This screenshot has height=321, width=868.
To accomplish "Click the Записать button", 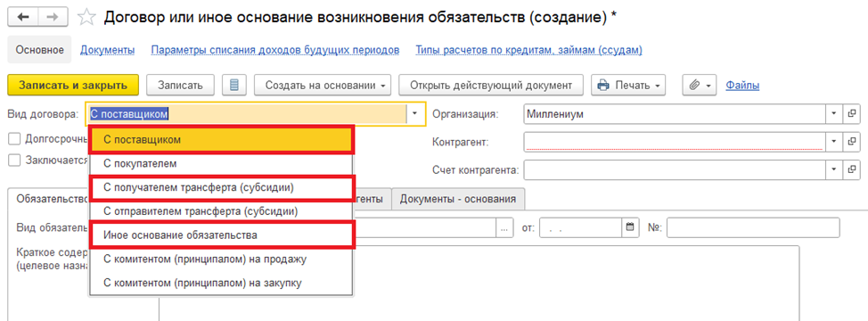I will 181,86.
